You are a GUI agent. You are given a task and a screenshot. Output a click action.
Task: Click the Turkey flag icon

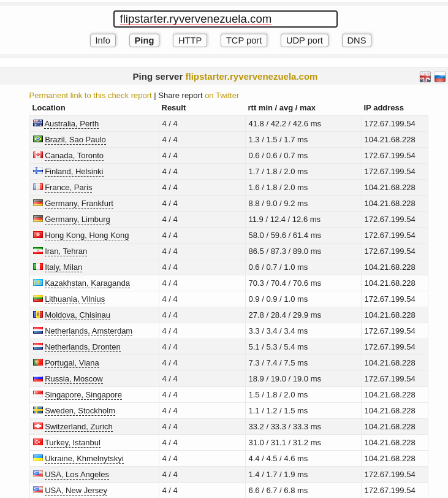pos(38,442)
